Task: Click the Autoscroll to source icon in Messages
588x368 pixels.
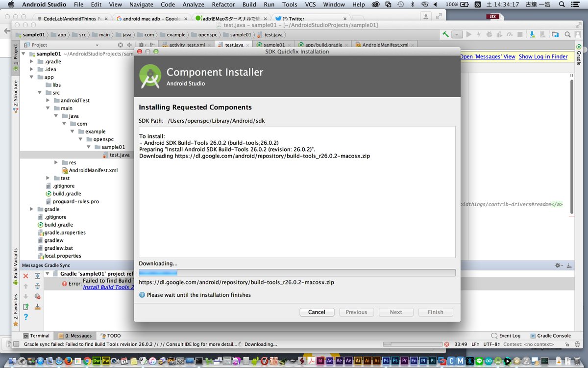Action: [37, 307]
